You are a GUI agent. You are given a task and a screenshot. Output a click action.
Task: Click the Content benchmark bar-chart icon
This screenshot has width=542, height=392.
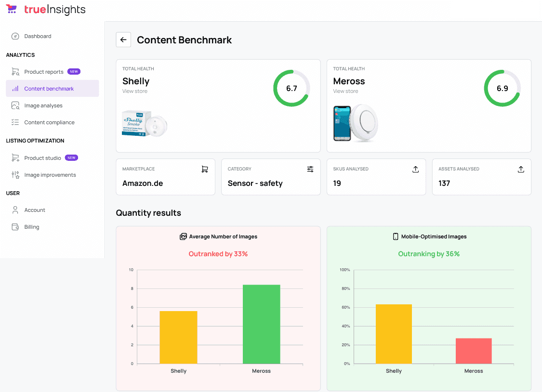(x=15, y=89)
